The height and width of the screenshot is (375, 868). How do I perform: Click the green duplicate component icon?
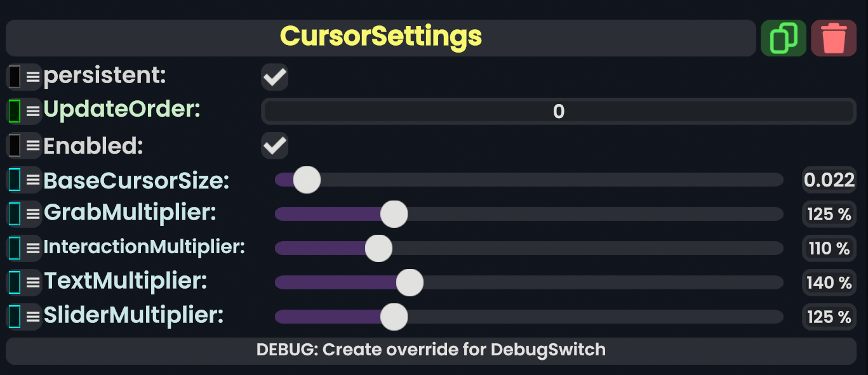pos(783,38)
